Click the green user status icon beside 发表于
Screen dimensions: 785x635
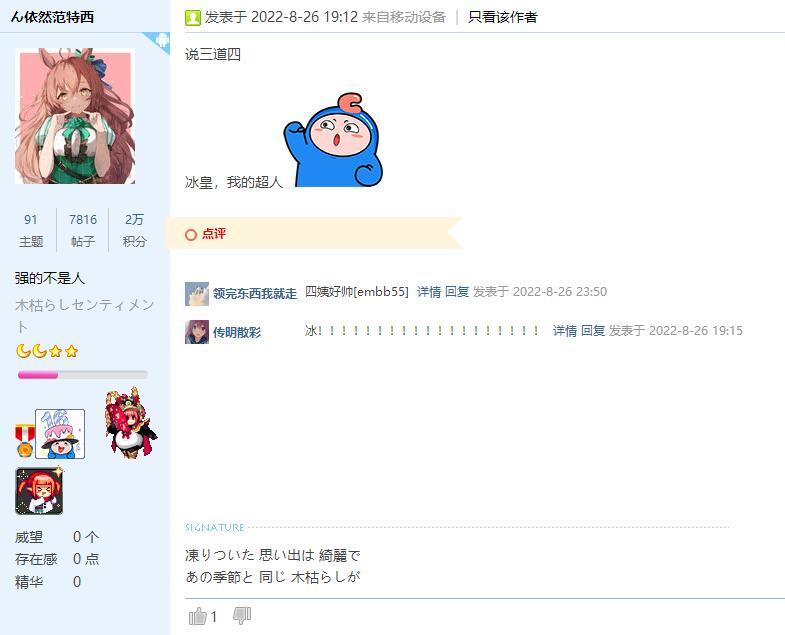192,18
